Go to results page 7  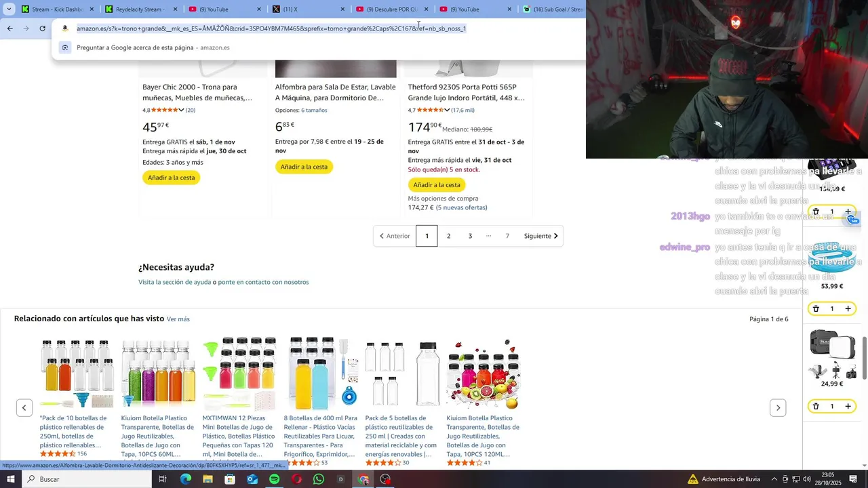[507, 236]
